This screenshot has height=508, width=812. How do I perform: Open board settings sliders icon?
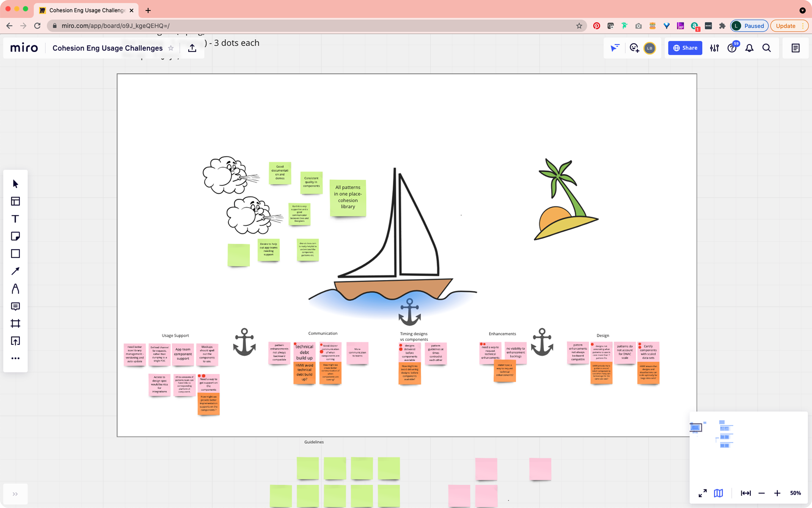click(714, 48)
